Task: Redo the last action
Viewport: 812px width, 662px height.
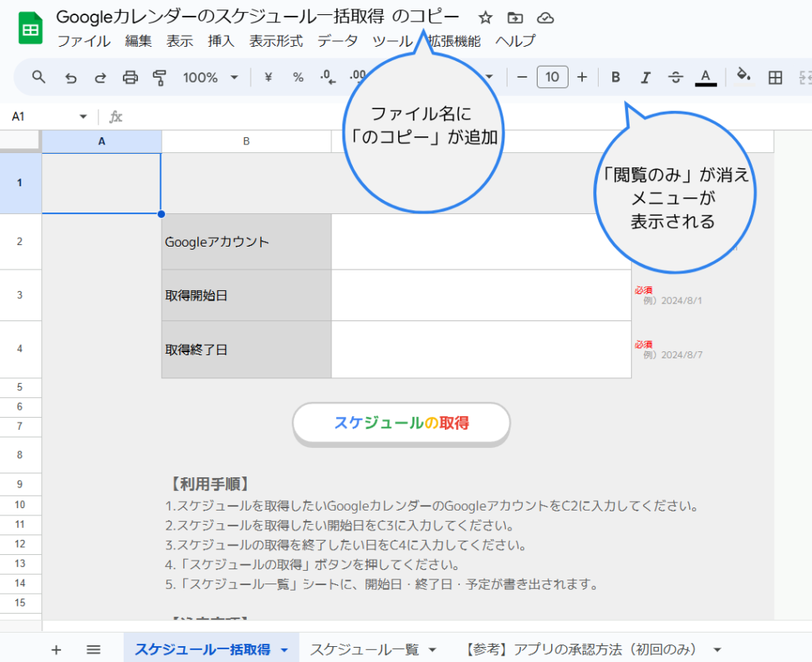Action: click(x=100, y=78)
